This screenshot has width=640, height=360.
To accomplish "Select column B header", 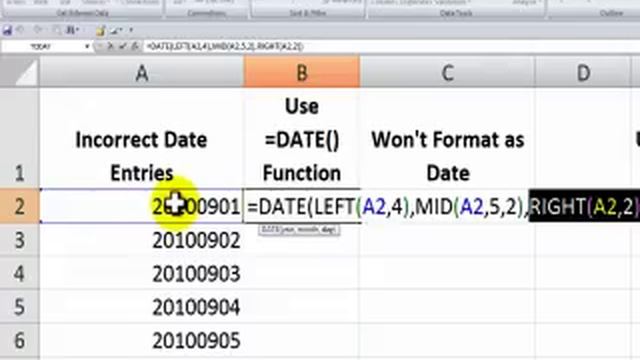I will [302, 73].
